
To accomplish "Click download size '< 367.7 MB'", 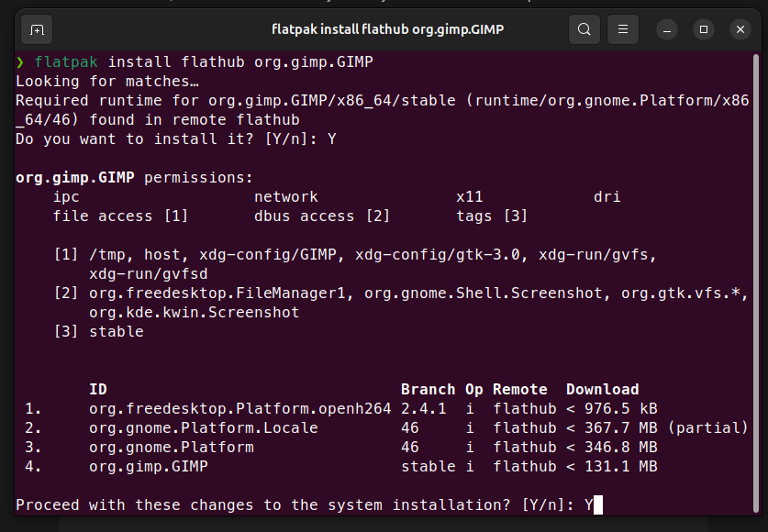I will [612, 428].
